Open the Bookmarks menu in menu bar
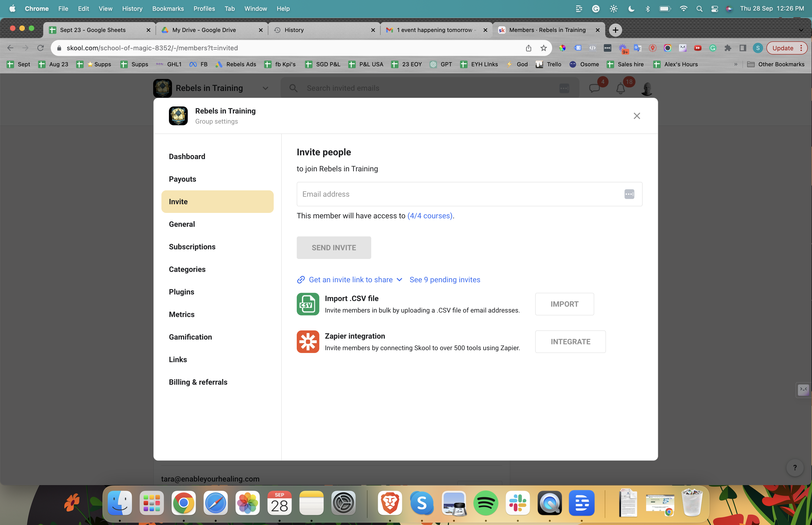 pyautogui.click(x=168, y=8)
